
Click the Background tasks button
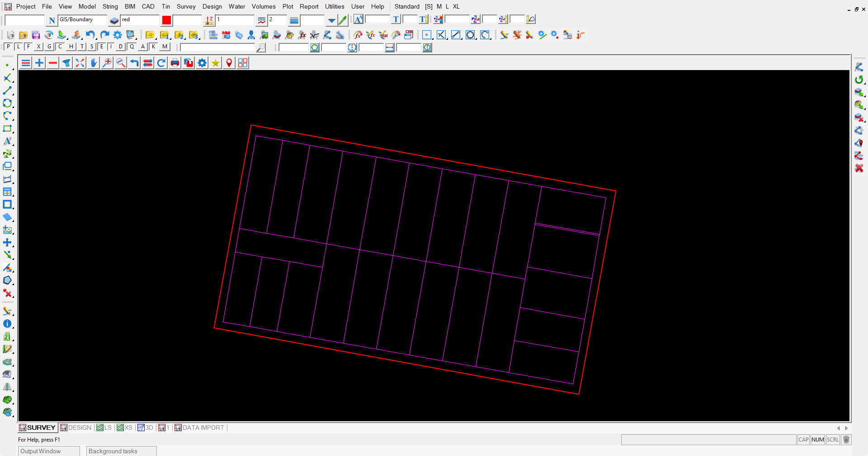point(121,451)
